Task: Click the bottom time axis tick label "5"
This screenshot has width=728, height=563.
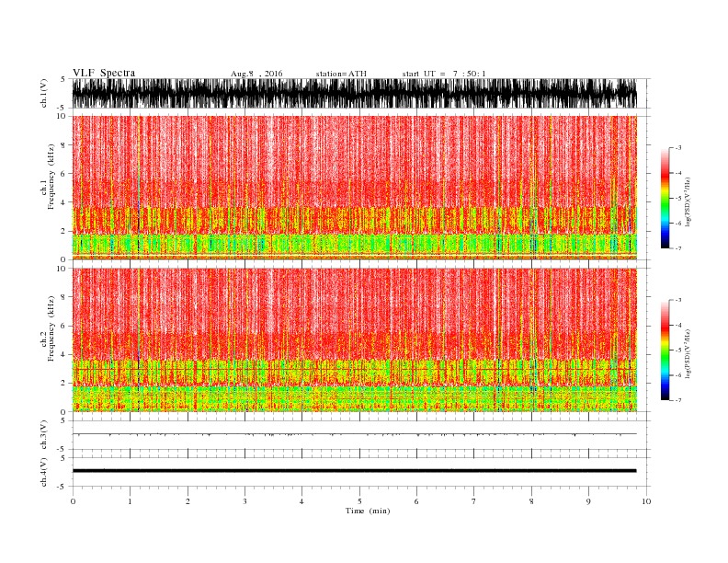Action: pos(359,501)
